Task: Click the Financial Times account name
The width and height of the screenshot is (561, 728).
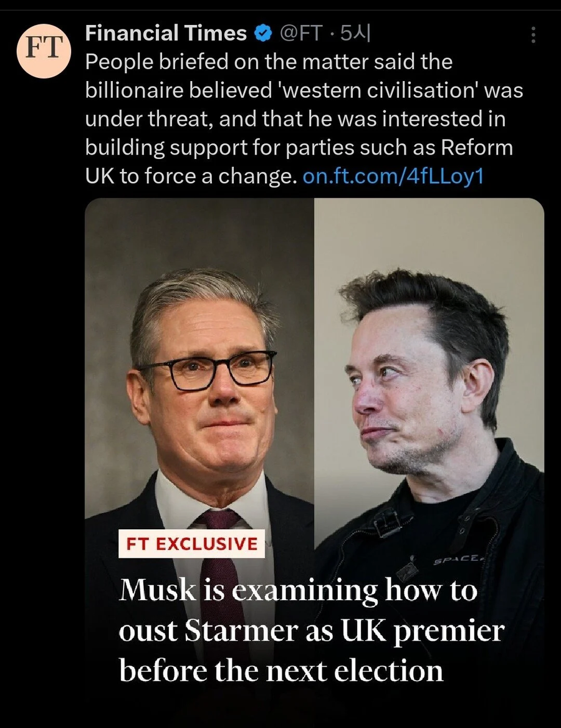Action: tap(166, 34)
